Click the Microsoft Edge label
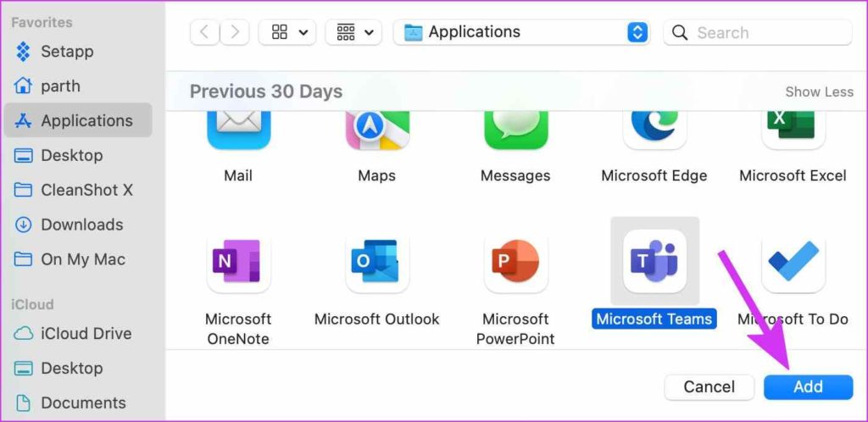This screenshot has height=422, width=868. pos(654,176)
